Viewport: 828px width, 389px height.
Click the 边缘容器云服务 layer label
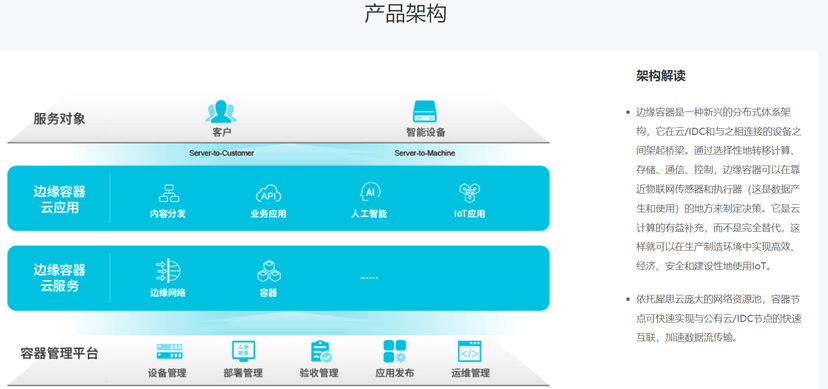point(60,278)
